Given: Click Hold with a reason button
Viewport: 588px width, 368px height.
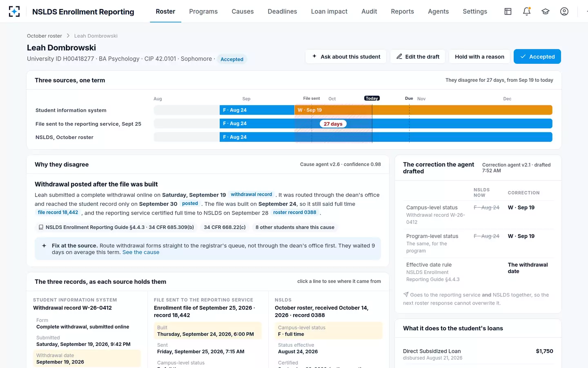Looking at the screenshot, I should [x=479, y=56].
